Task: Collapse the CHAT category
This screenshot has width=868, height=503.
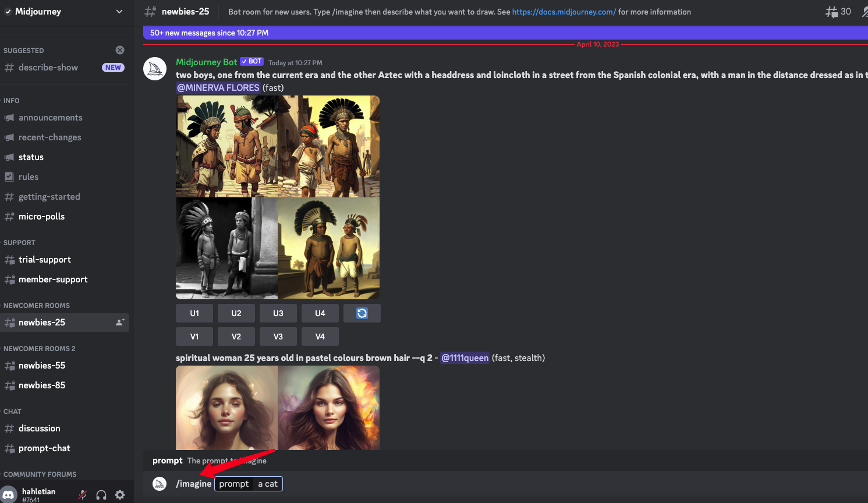Action: coord(12,412)
